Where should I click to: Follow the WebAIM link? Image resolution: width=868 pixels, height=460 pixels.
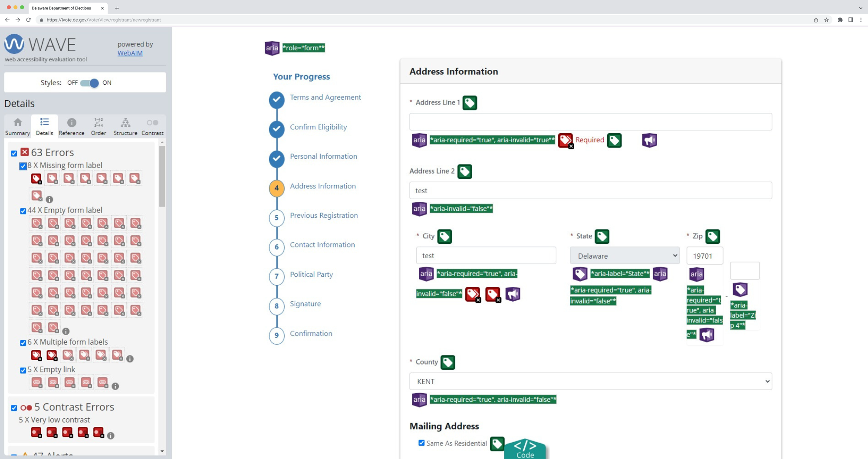[130, 53]
